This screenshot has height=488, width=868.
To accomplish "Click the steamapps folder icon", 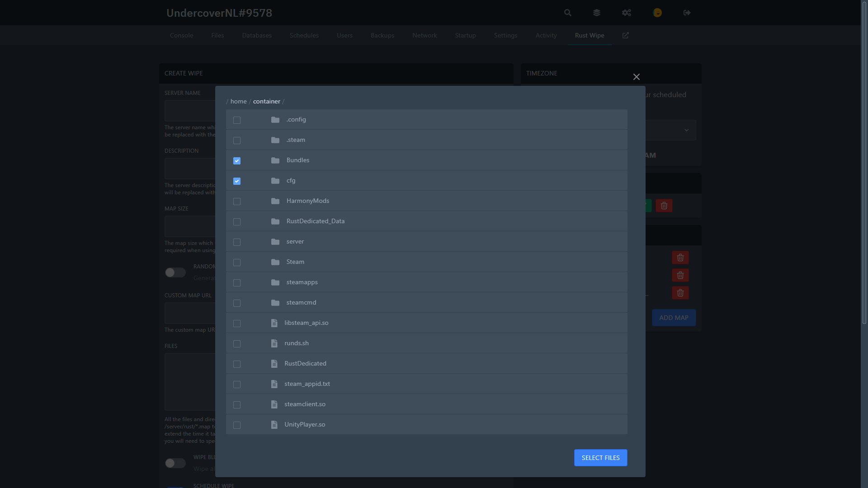I will tap(275, 282).
